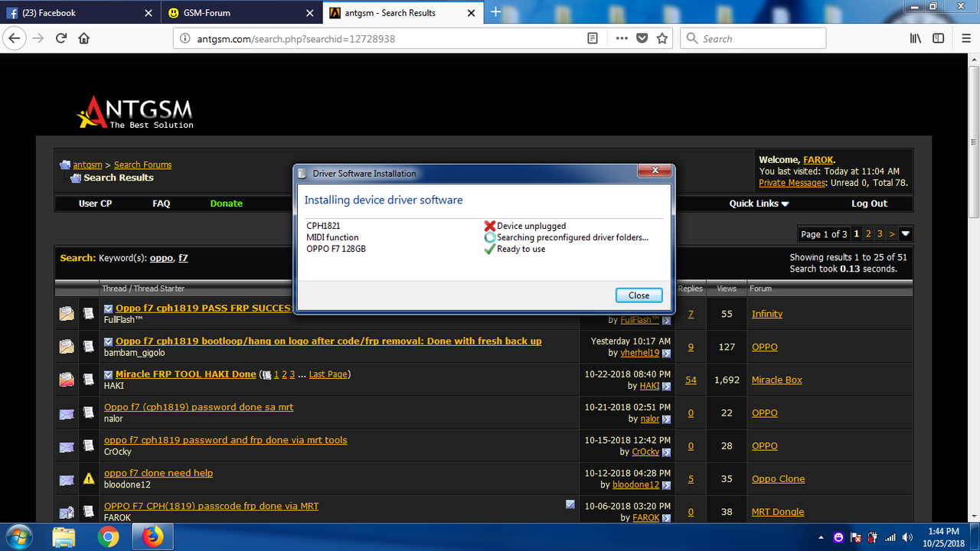Click the browser Back arrow button

pyautogui.click(x=13, y=38)
